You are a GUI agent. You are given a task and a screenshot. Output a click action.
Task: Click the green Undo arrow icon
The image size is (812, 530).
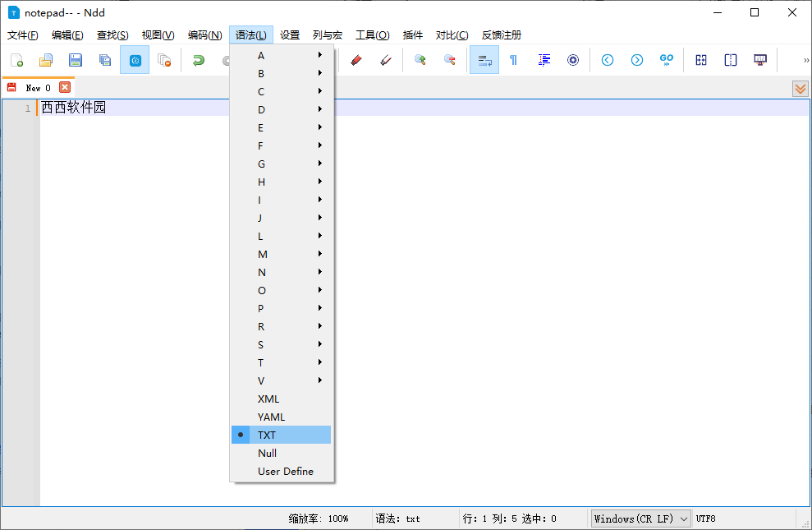[199, 60]
